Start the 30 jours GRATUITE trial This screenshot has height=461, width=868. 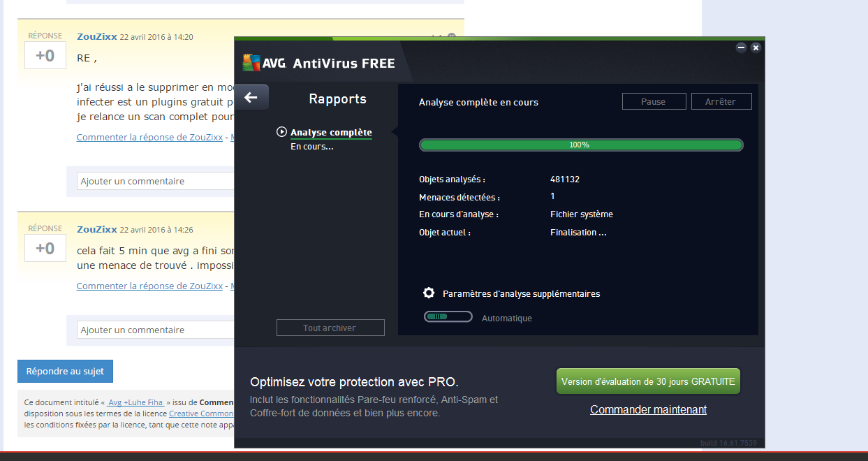coord(648,381)
